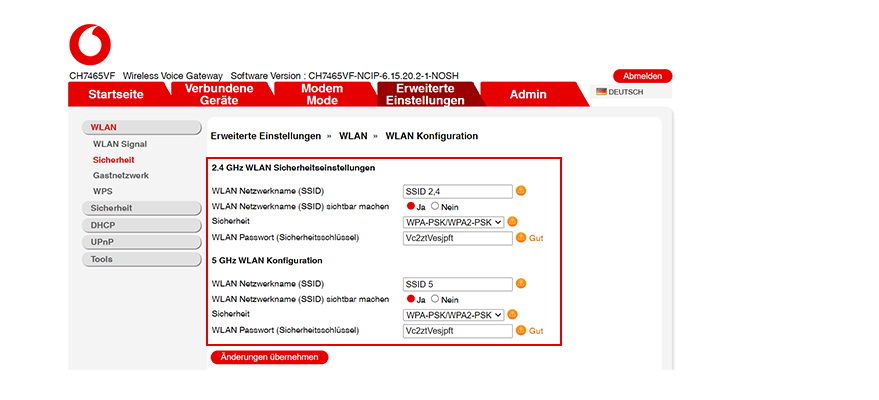The image size is (879, 400).
Task: Open the Modem Mode tab
Action: coord(322,94)
